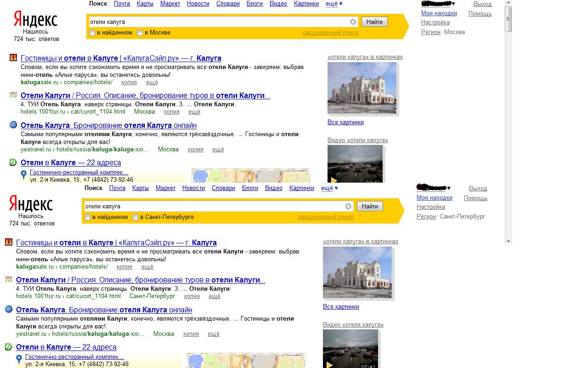The height and width of the screenshot is (368, 588).
Task: Click the Выход link on the Москва-region page
Action: point(482,4)
